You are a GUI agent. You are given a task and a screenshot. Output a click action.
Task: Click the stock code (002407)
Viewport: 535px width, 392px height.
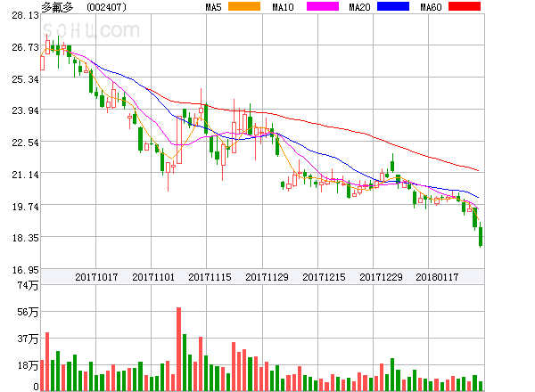click(107, 7)
